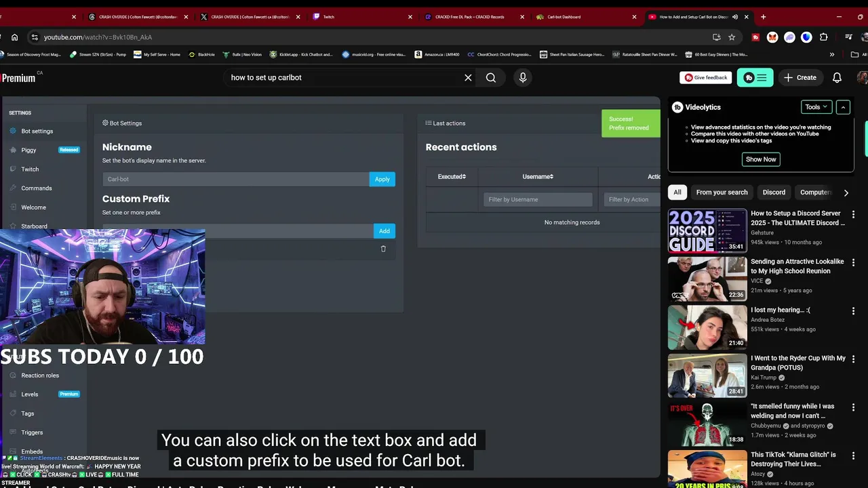Image resolution: width=868 pixels, height=488 pixels.
Task: Click the Give feedback button
Action: coord(706,77)
